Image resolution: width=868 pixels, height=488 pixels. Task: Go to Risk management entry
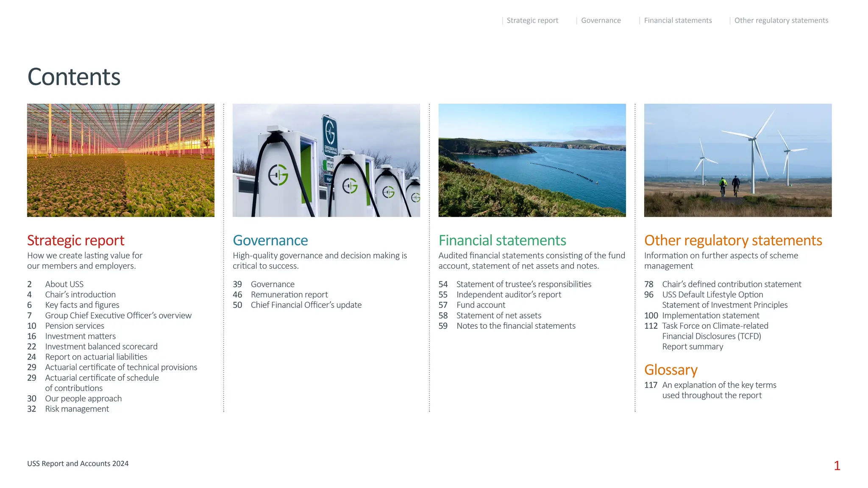77,409
